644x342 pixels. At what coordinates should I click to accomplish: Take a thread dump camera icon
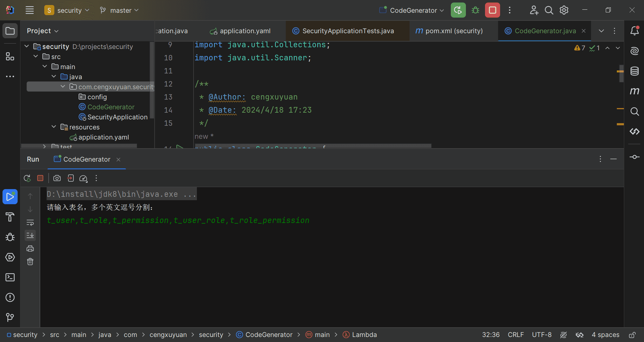click(x=57, y=178)
